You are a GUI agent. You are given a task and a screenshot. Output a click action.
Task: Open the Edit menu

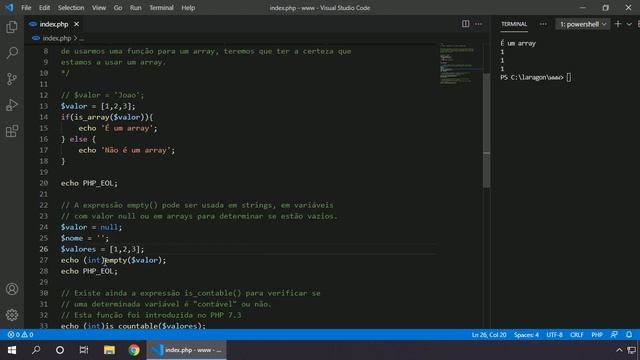44,8
